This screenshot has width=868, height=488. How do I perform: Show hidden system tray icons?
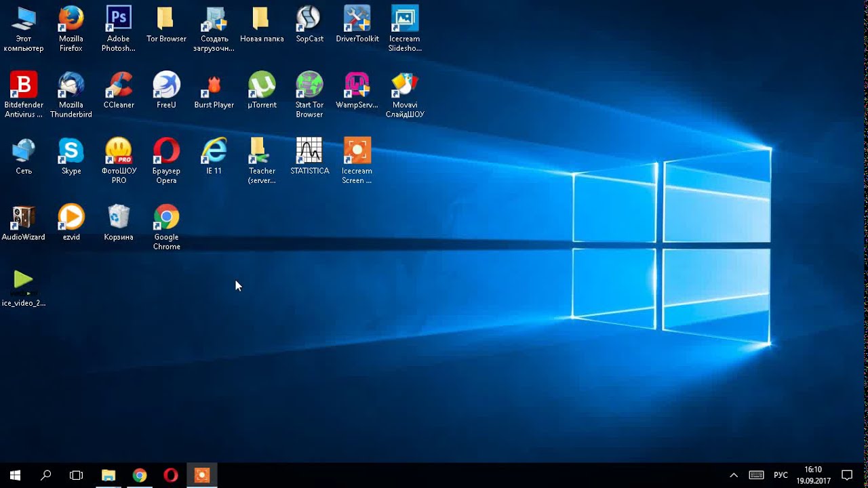pos(734,475)
